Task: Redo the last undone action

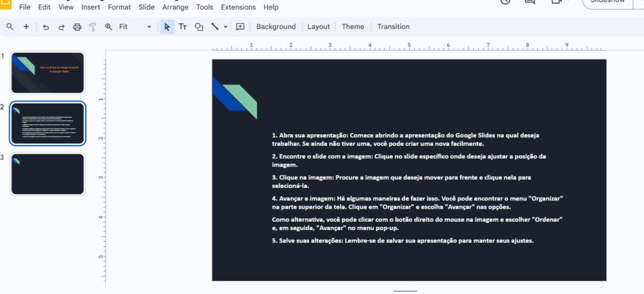Action: (x=61, y=26)
